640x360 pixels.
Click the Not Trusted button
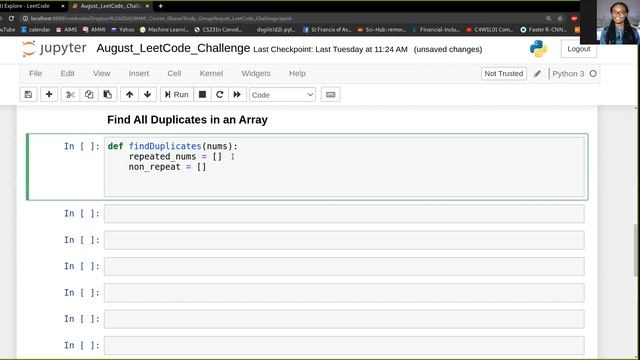click(504, 73)
